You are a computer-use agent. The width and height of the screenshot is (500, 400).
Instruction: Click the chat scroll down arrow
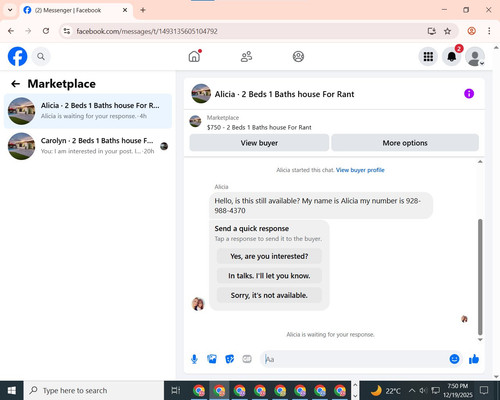(x=480, y=340)
